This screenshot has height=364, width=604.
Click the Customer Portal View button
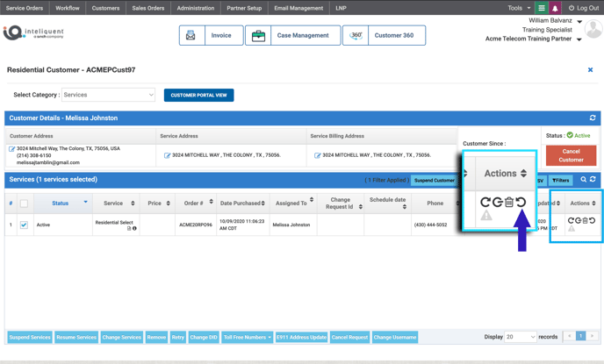point(198,95)
